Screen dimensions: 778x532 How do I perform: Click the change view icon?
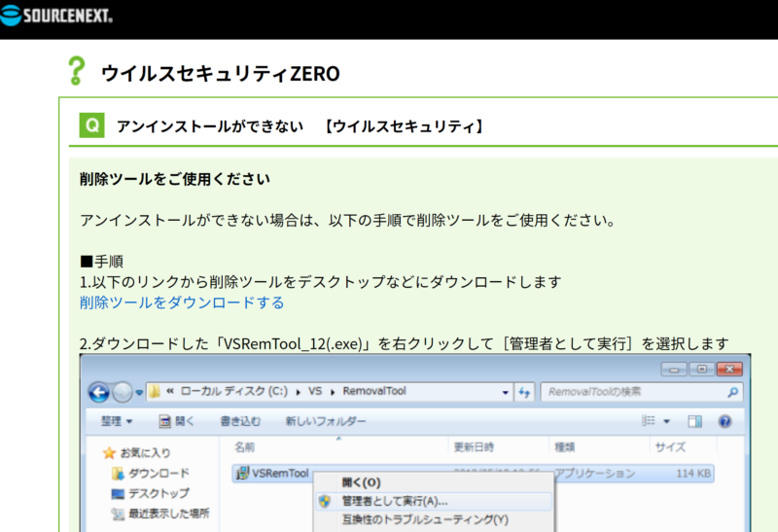coord(648,421)
